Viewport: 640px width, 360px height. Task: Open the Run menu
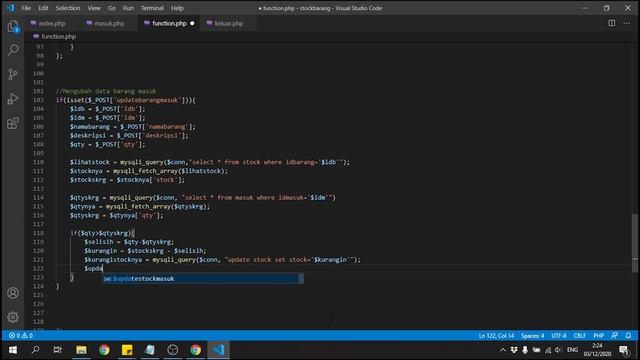[128, 8]
